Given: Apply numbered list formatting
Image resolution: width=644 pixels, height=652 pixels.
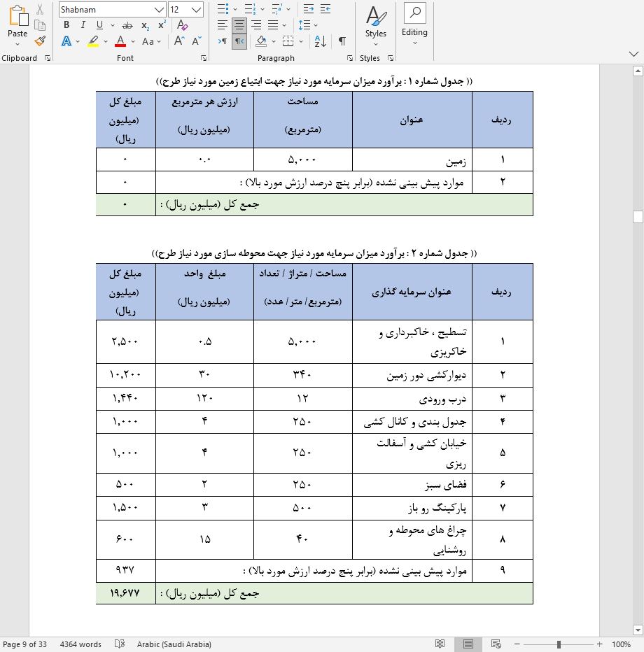Looking at the screenshot, I should [250, 9].
